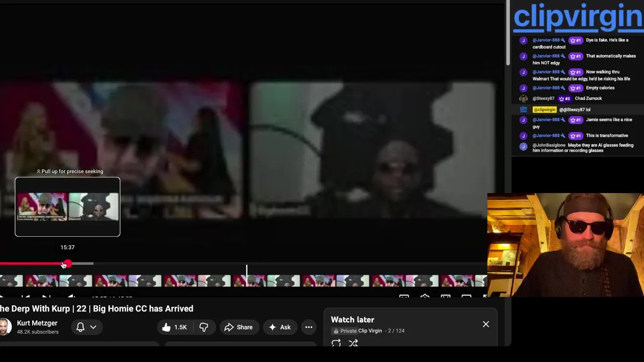The width and height of the screenshot is (644, 362).
Task: Click the Chad Zumock chat message
Action: pos(588,99)
